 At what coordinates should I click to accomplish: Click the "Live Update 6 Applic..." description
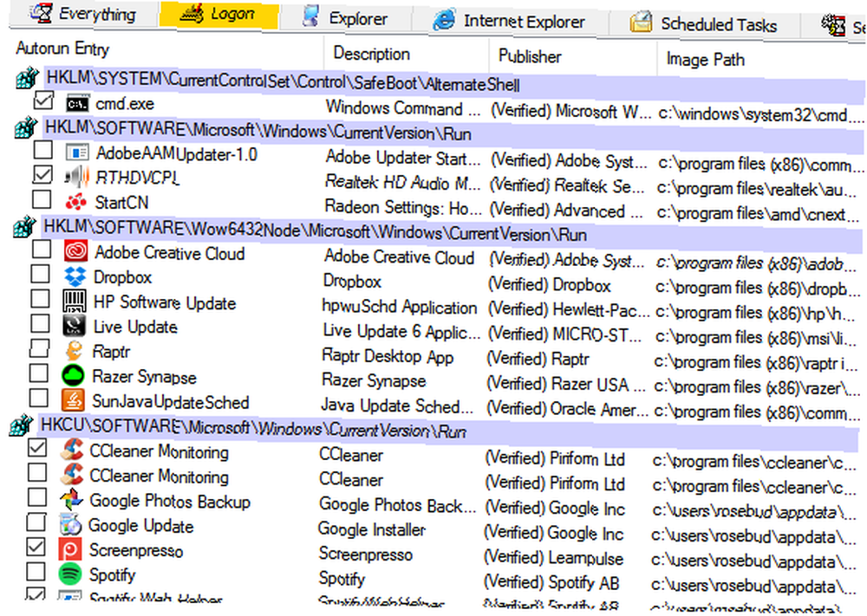[x=401, y=332]
